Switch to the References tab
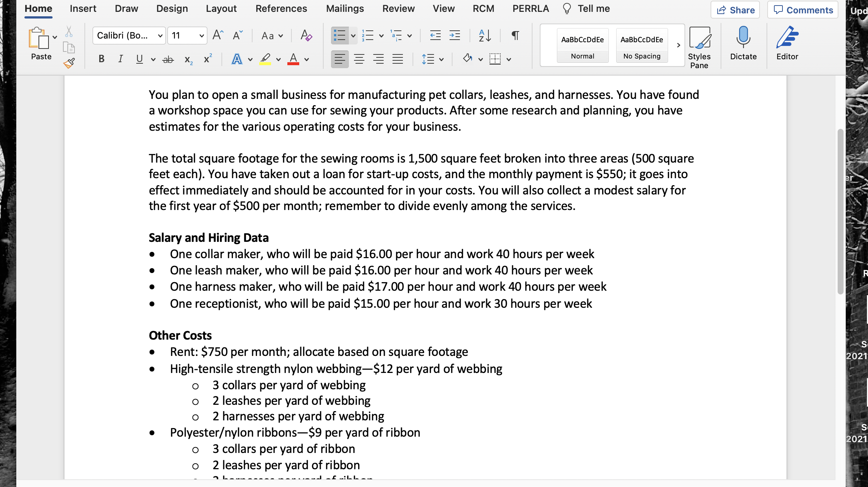Image resolution: width=868 pixels, height=487 pixels. (281, 9)
